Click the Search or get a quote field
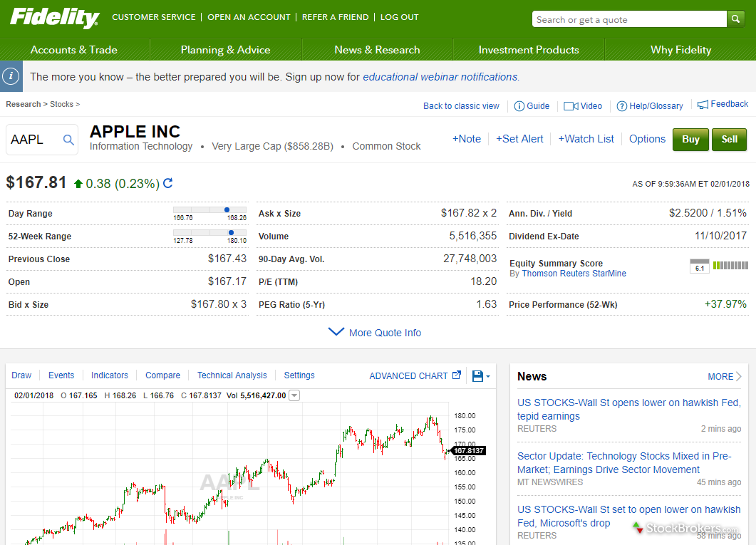This screenshot has height=545, width=756. click(629, 19)
